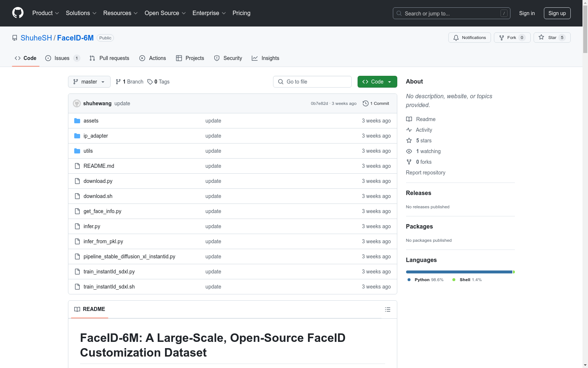Click the Sign in link

tap(527, 13)
